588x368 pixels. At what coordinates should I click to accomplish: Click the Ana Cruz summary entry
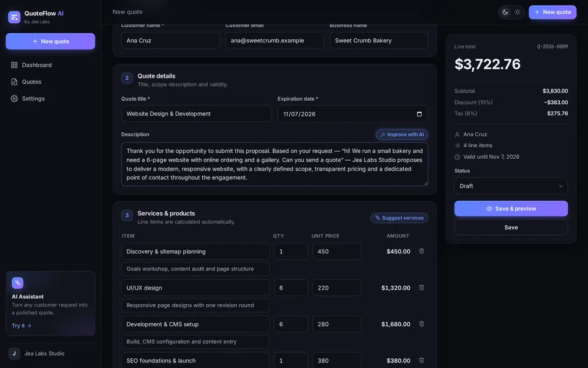[x=475, y=134]
